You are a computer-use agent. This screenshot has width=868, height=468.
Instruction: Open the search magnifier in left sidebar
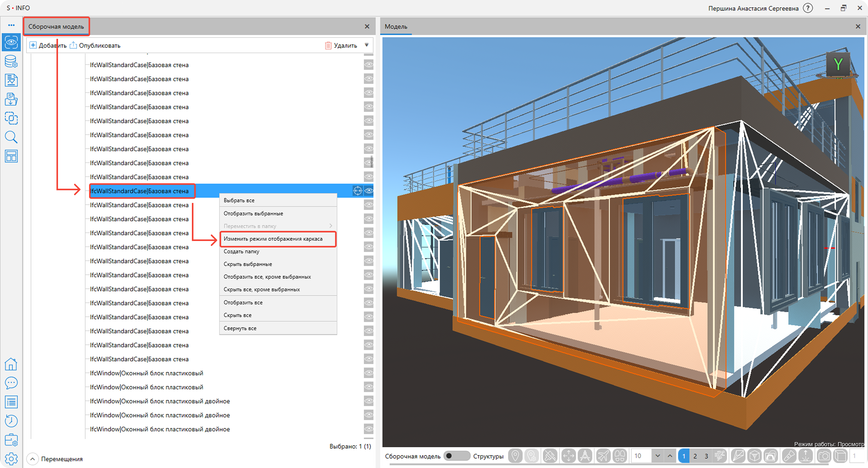(x=11, y=137)
